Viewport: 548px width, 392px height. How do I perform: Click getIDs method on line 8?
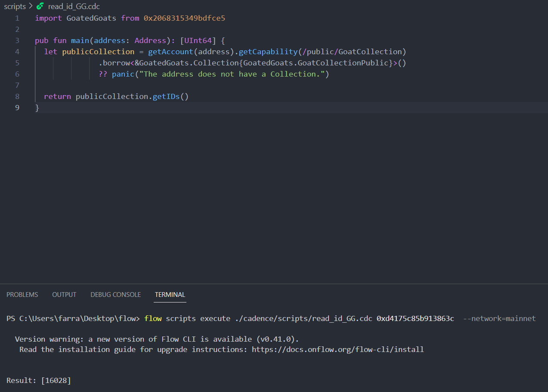coord(166,96)
